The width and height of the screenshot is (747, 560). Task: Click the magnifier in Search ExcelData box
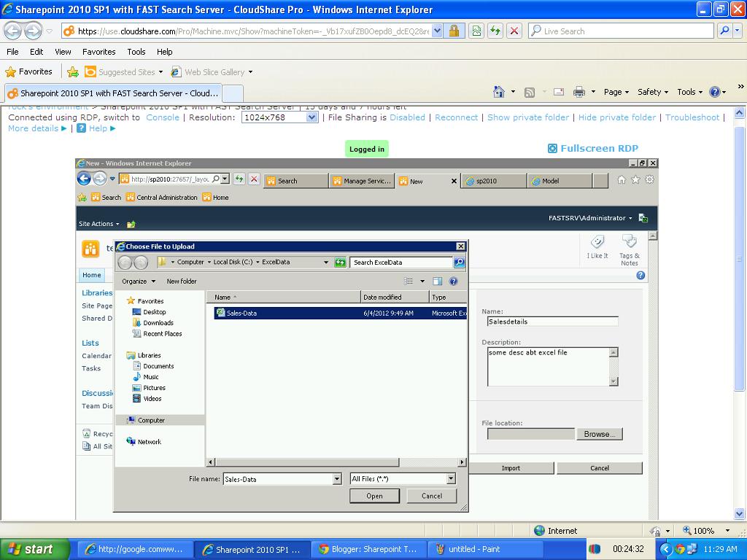460,262
